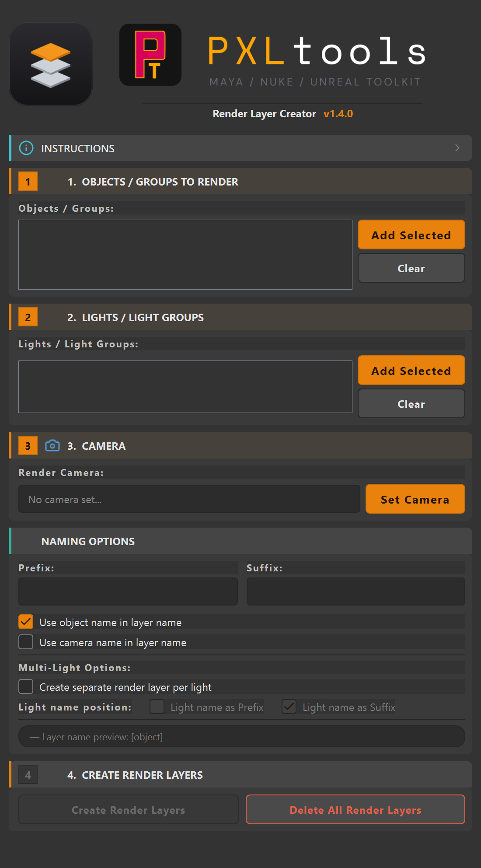Image resolution: width=481 pixels, height=868 pixels.
Task: Click the PXLtools title text
Action: (x=317, y=51)
